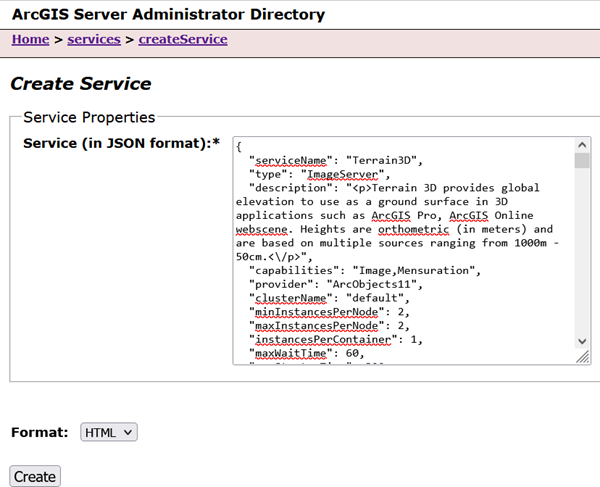This screenshot has width=600, height=487.
Task: Click the JSON textarea scroll-down arrow
Action: click(582, 341)
